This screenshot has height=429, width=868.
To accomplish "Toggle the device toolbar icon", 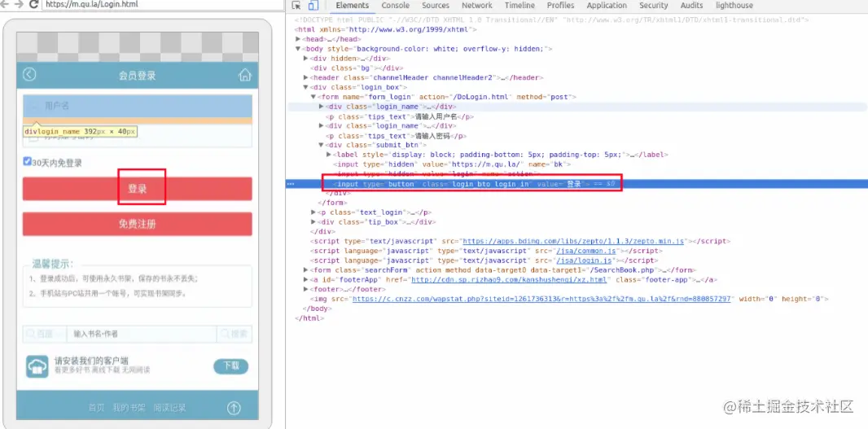I will 313,6.
